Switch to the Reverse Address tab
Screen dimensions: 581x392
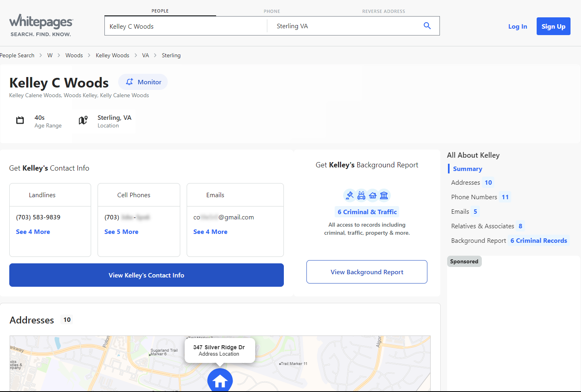point(383,11)
